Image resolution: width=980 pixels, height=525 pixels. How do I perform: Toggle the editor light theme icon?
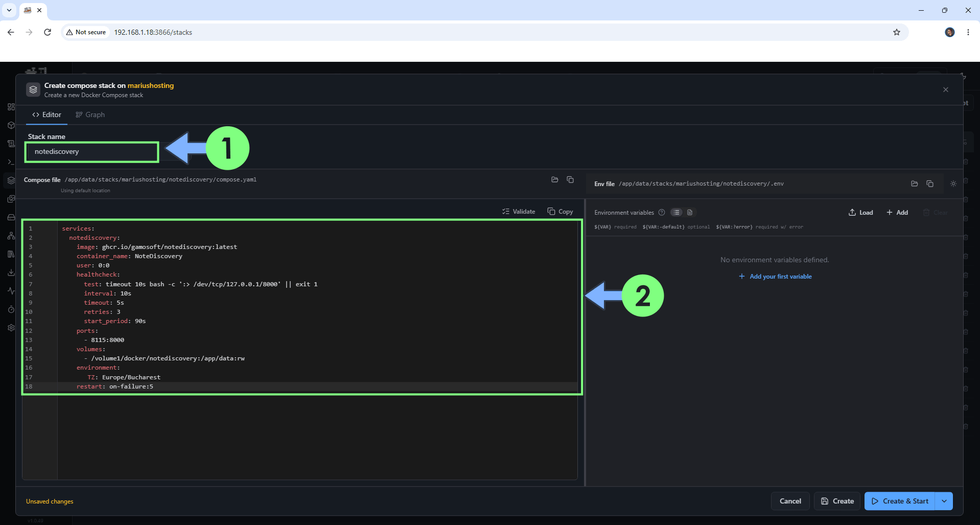point(953,184)
